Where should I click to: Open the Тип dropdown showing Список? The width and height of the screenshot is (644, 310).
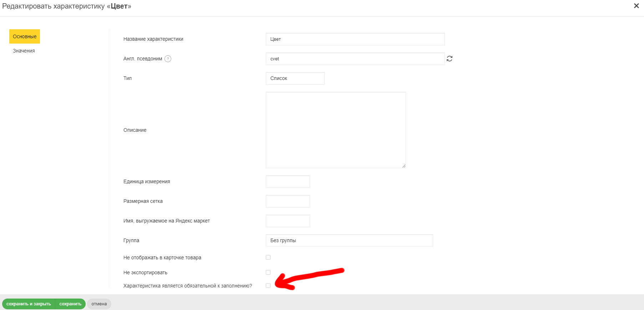click(x=295, y=78)
